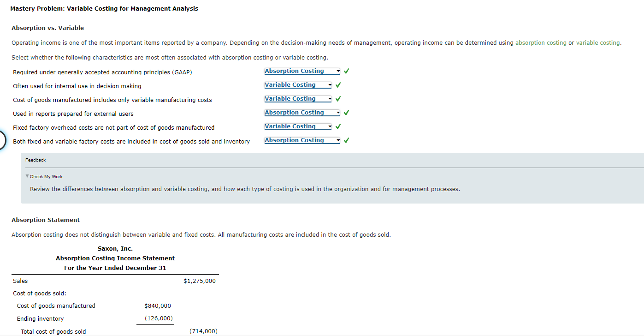Screen dimensions: 644x336
Task: Click the absorption costing hyperlink
Action: [541, 42]
